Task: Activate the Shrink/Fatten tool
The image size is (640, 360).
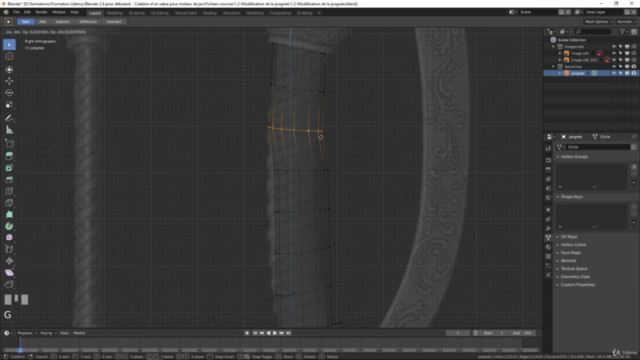Action: [x=9, y=261]
